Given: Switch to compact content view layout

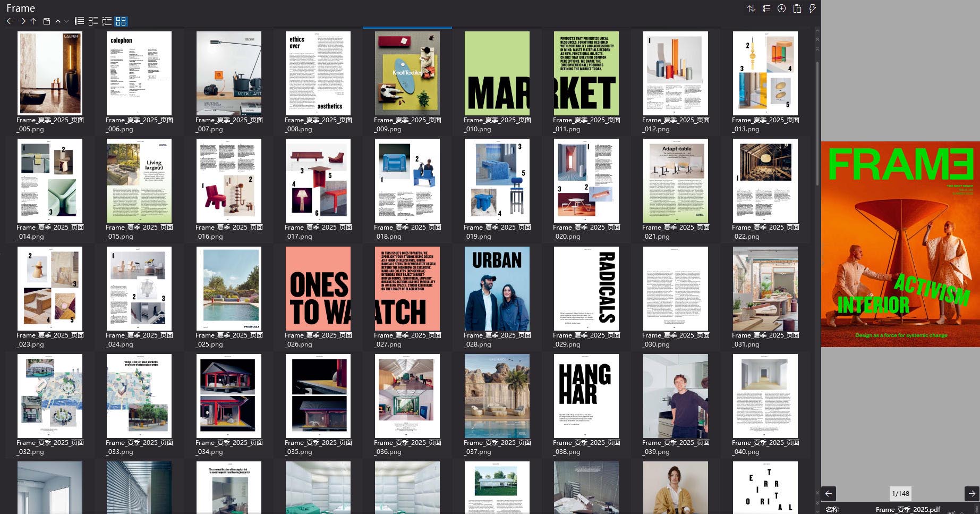Looking at the screenshot, I should (x=106, y=21).
